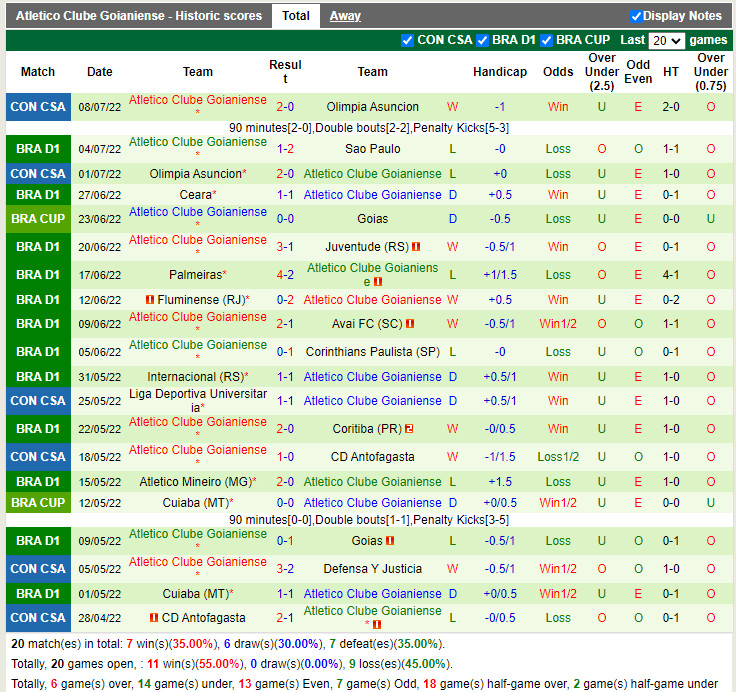Click Win1/2 odds on Avai FC row
The height and width of the screenshot is (692, 736).
(558, 323)
